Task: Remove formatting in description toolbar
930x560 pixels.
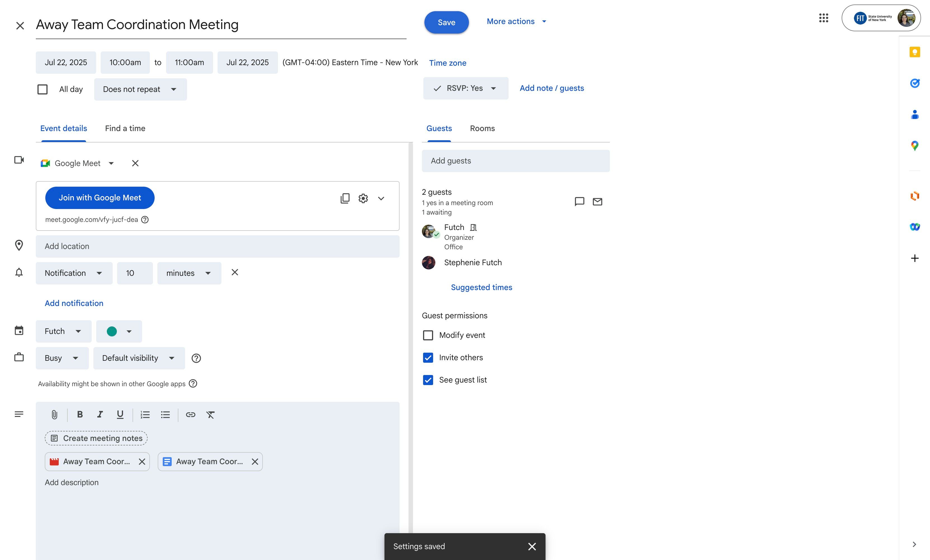Action: (210, 415)
